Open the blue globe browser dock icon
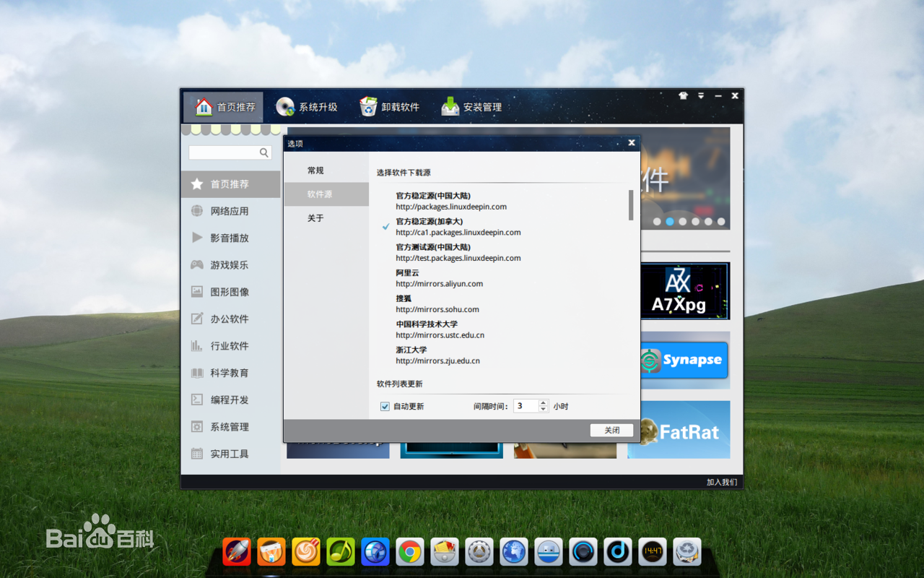 click(x=514, y=552)
